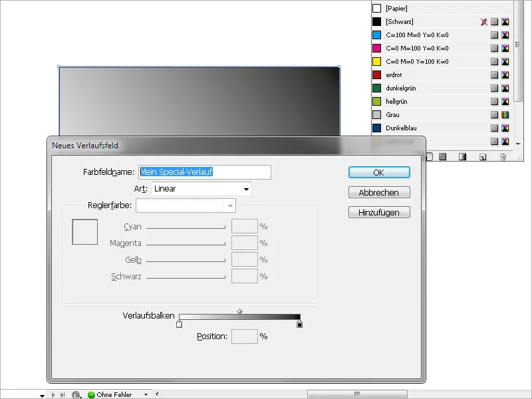Click the green preflight status indicator
Image resolution: width=532 pixels, height=399 pixels.
[x=91, y=394]
